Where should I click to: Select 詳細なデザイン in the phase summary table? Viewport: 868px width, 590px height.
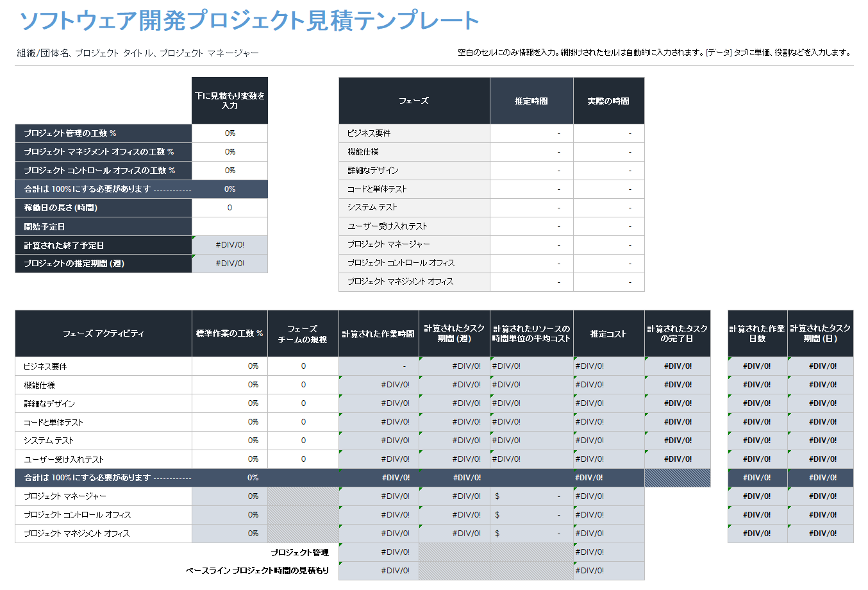tap(414, 171)
